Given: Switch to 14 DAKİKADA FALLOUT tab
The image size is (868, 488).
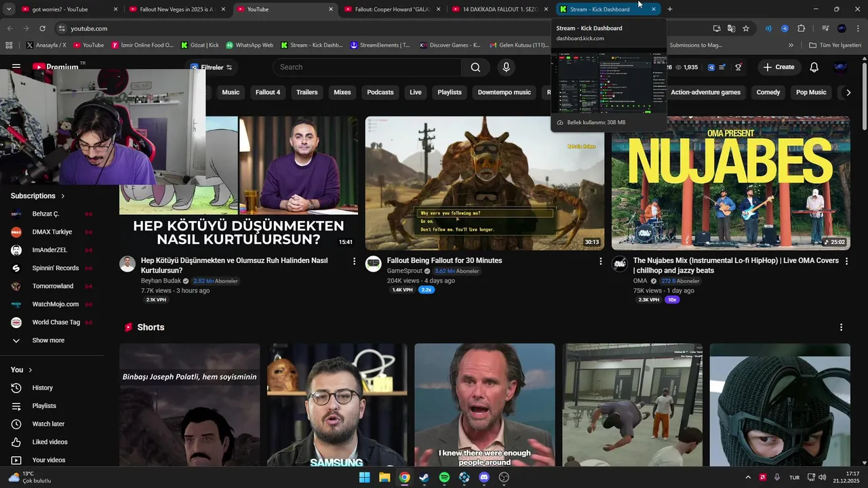Looking at the screenshot, I should [x=500, y=9].
